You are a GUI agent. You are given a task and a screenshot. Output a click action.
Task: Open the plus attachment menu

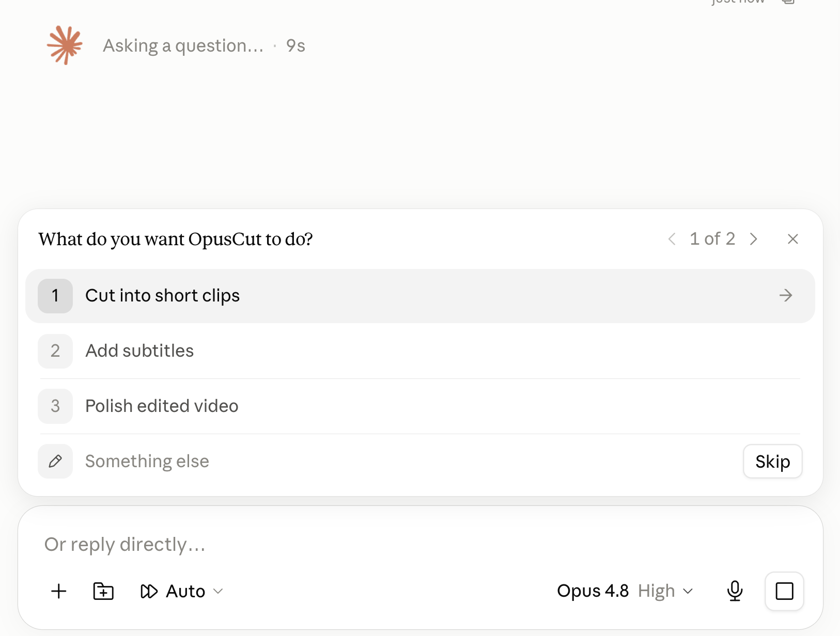[59, 591]
